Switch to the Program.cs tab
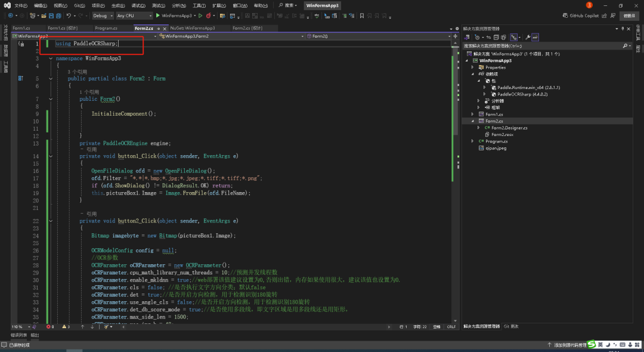This screenshot has width=644, height=352. [106, 28]
